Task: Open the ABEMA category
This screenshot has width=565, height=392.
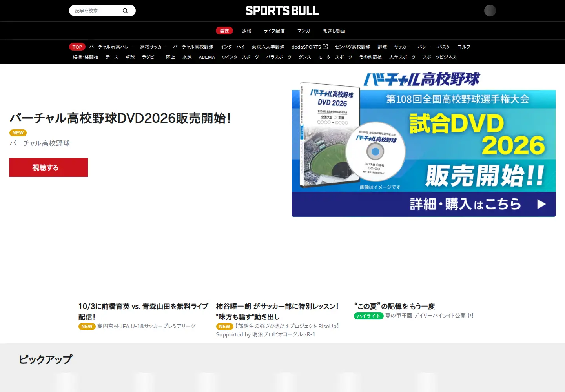Action: [x=207, y=57]
